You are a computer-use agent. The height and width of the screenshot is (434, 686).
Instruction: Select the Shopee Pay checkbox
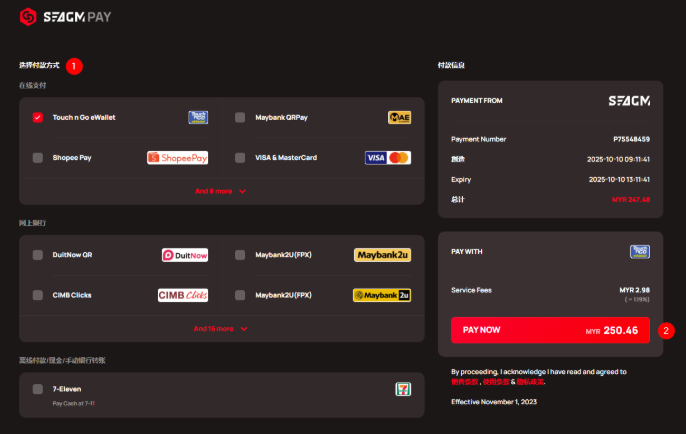[38, 158]
